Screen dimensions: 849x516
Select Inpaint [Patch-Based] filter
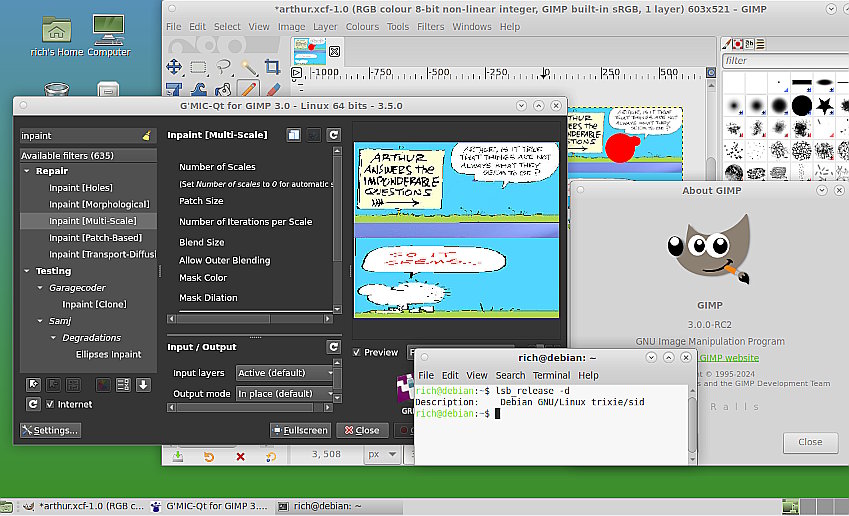click(95, 237)
